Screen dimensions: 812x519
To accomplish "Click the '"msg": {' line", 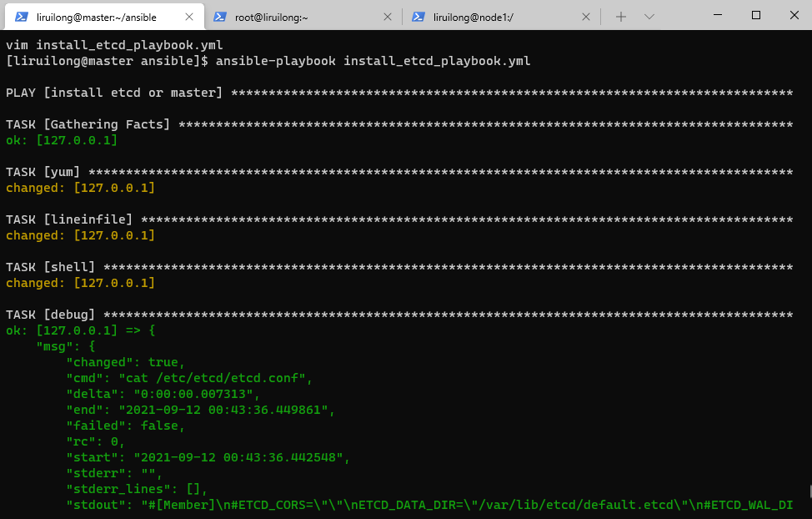I will click(66, 346).
